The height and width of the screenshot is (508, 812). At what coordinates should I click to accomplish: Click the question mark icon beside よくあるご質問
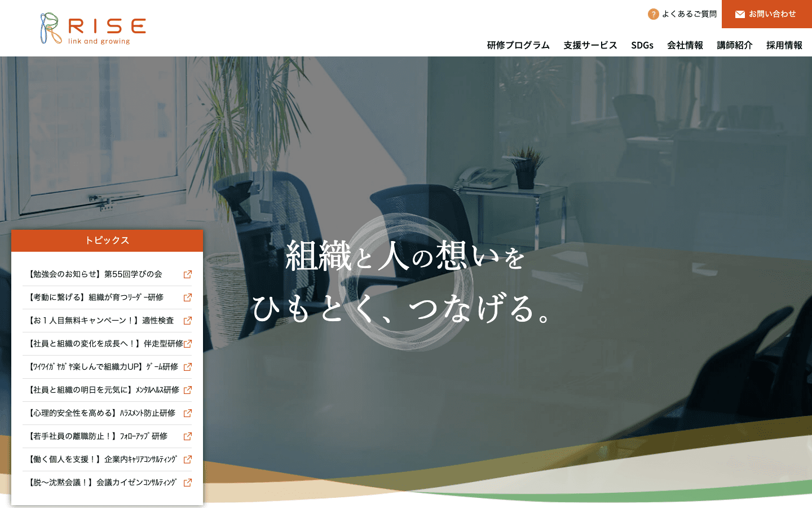(x=653, y=14)
